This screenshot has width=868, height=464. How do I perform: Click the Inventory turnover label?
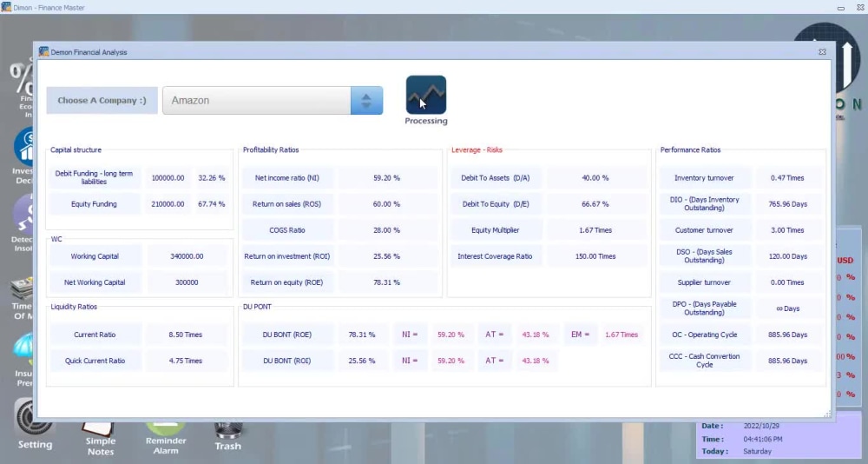coord(704,178)
